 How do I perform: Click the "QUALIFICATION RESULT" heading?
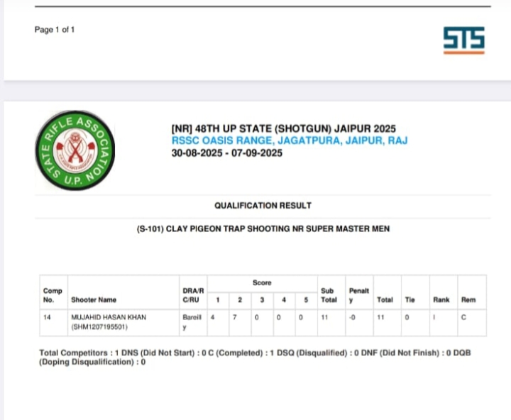tap(263, 205)
